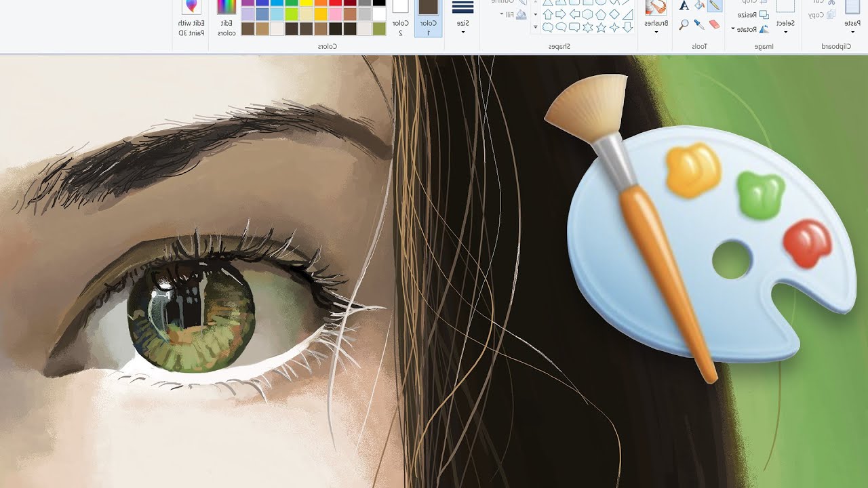
Task: Pick the brown swatch in middle row
Action: coord(349,14)
